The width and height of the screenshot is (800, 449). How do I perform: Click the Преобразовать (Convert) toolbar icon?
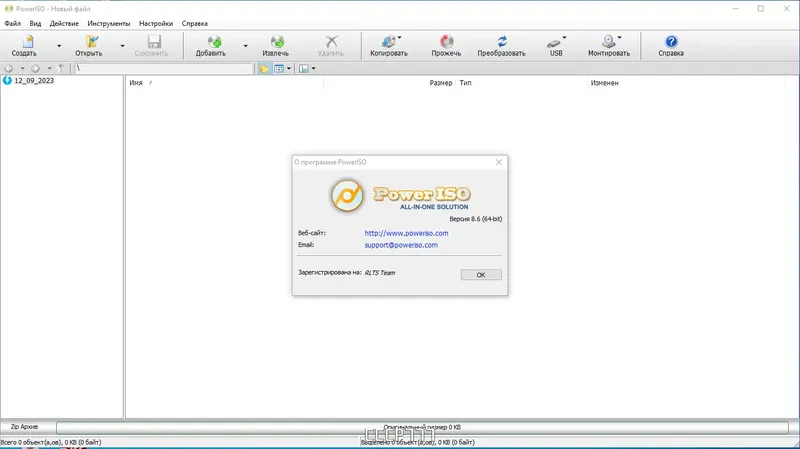point(502,41)
